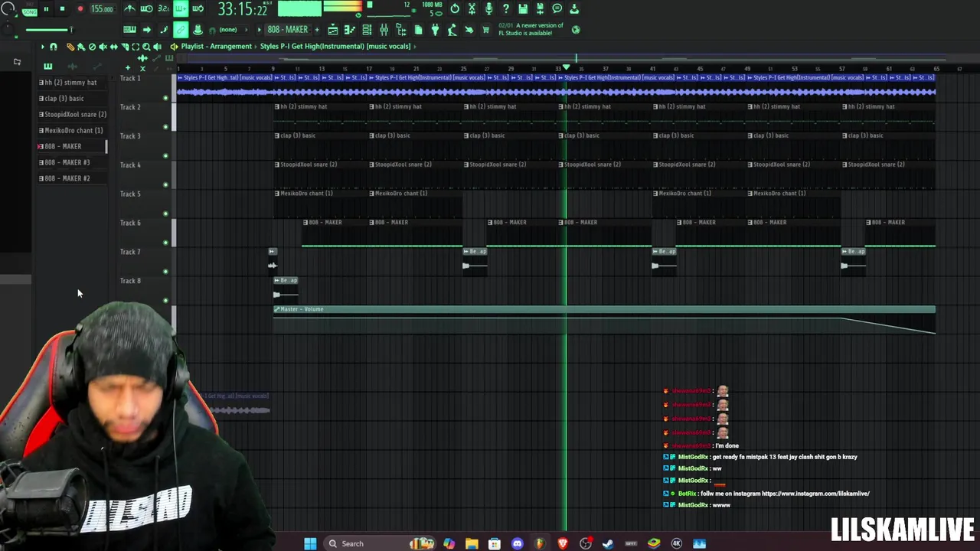Open the touch controller hand icon
980x551 pixels.
pos(469,30)
